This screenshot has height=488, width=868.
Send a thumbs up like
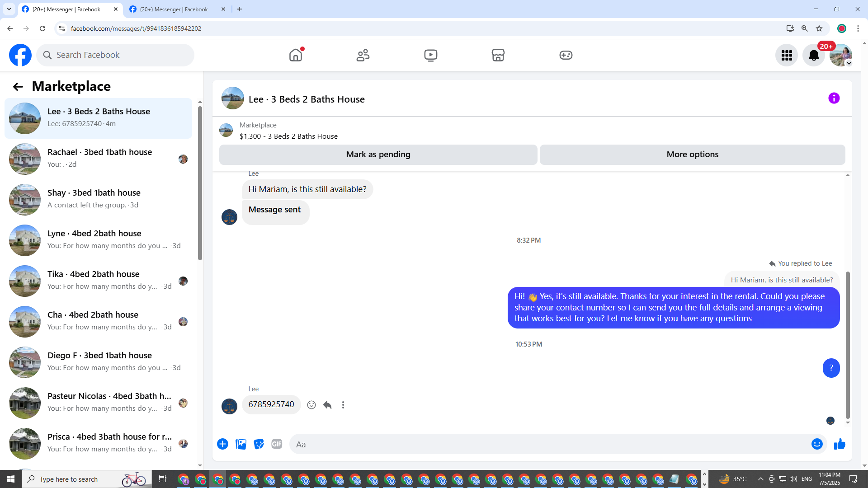coord(840,444)
